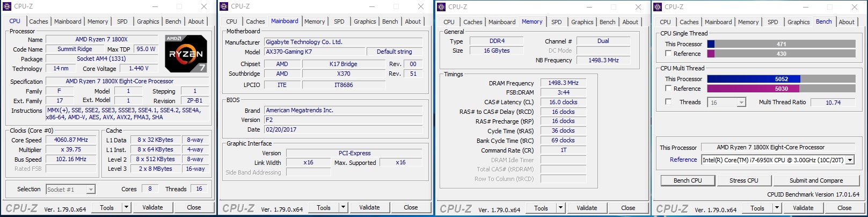Click the Ryzen 7 processor logo

186,53
